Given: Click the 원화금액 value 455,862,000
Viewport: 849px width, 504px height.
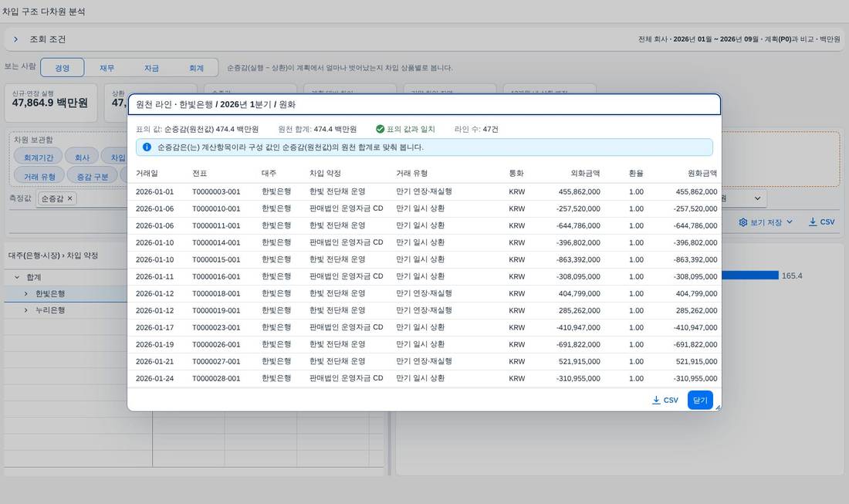Looking at the screenshot, I should pos(696,191).
